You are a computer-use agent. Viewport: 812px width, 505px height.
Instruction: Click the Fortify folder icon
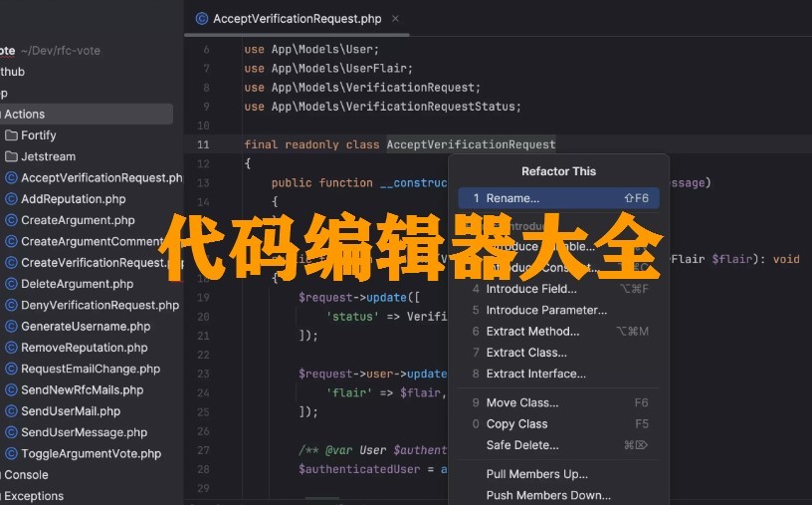11,135
